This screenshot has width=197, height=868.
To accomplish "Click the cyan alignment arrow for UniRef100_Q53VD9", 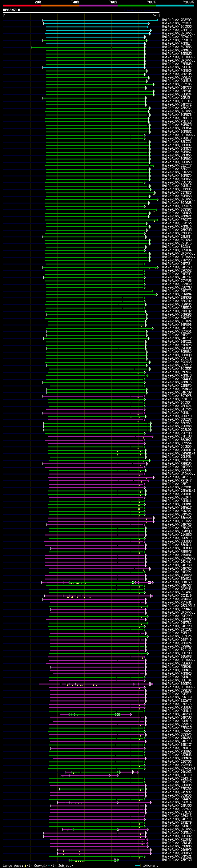I will tap(100, 20).
